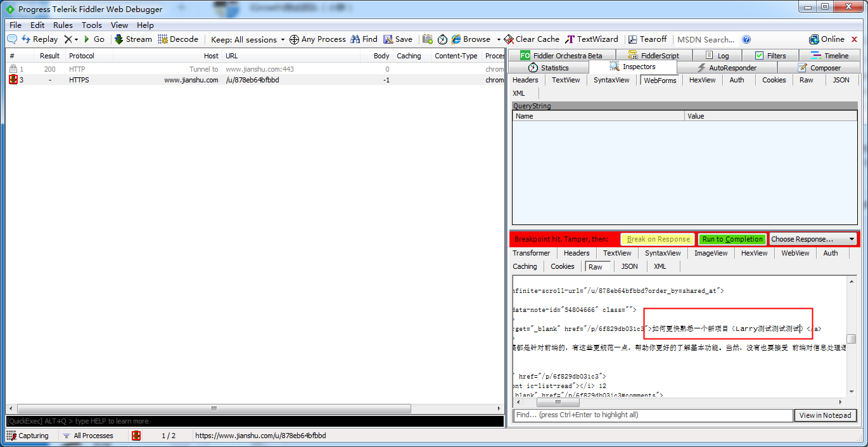
Task: Click the session list horizontal scrollbar
Action: (214, 409)
